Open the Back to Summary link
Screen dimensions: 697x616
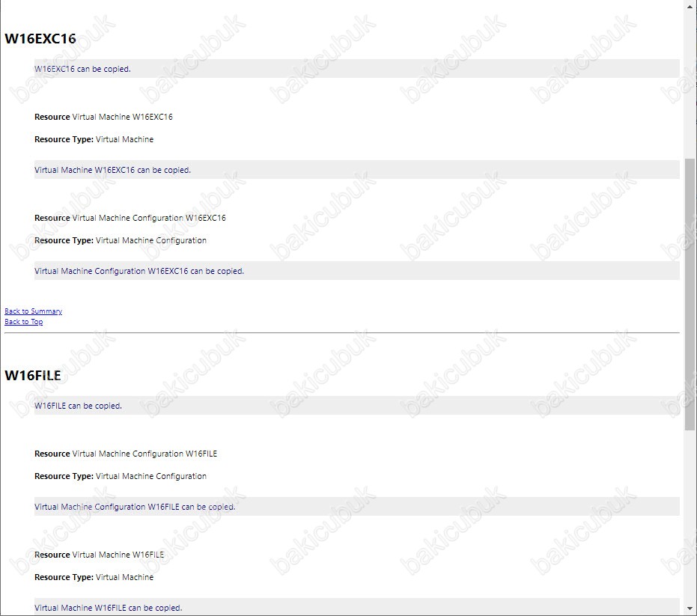click(x=34, y=311)
